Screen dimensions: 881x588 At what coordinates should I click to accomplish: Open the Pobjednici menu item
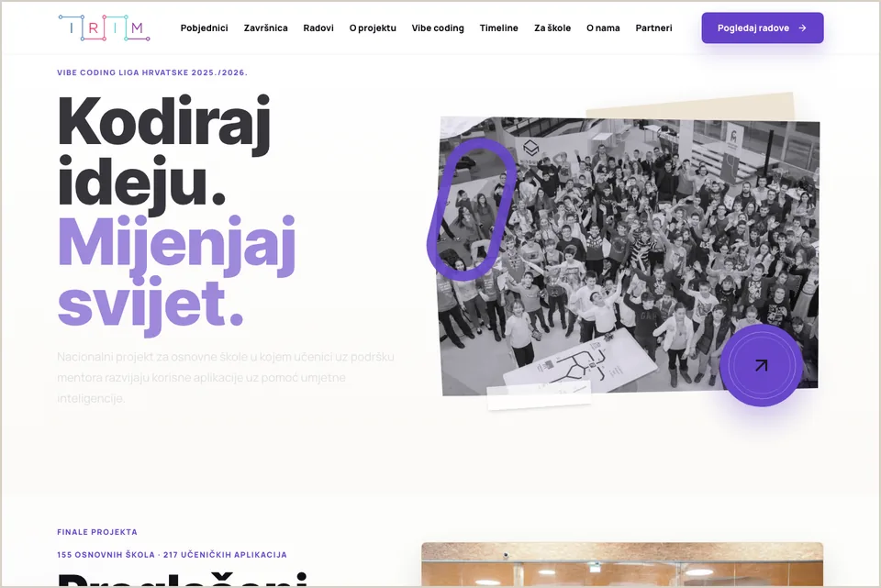tap(204, 28)
